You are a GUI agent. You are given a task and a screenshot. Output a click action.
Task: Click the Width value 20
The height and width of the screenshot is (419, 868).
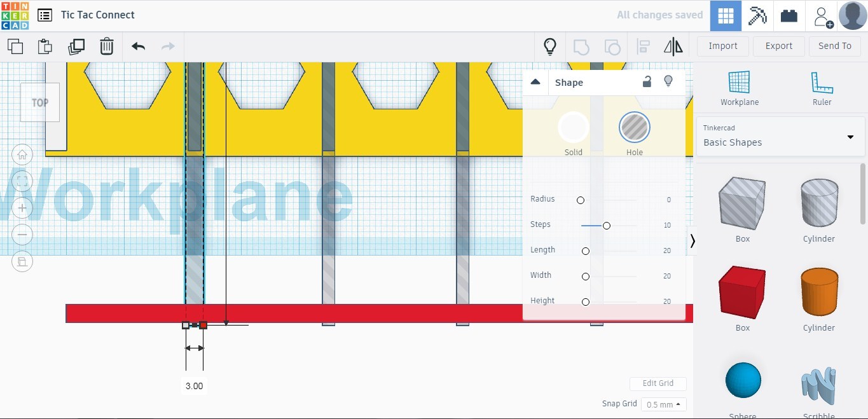667,276
